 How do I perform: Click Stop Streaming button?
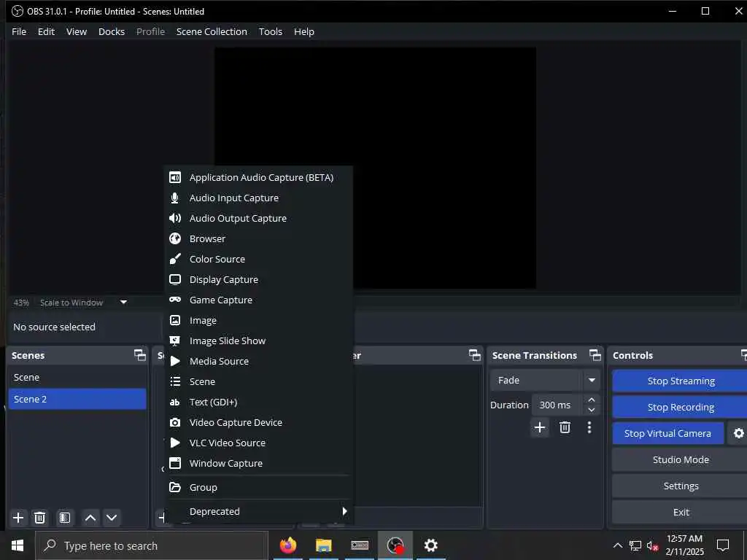(681, 381)
